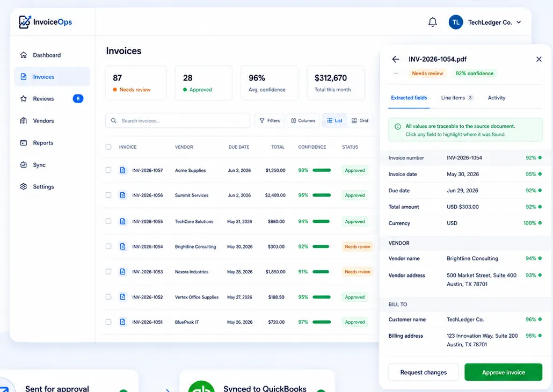The height and width of the screenshot is (392, 553).
Task: Click the Approved stat card showing 28
Action: pyautogui.click(x=203, y=83)
